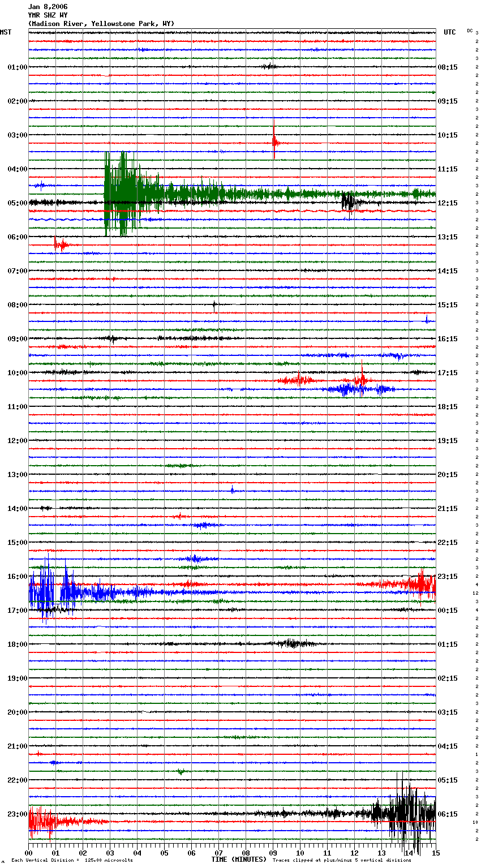This screenshot has width=481, height=868.
Task: Click the "06:15" UTC time label
Action: coord(448,814)
